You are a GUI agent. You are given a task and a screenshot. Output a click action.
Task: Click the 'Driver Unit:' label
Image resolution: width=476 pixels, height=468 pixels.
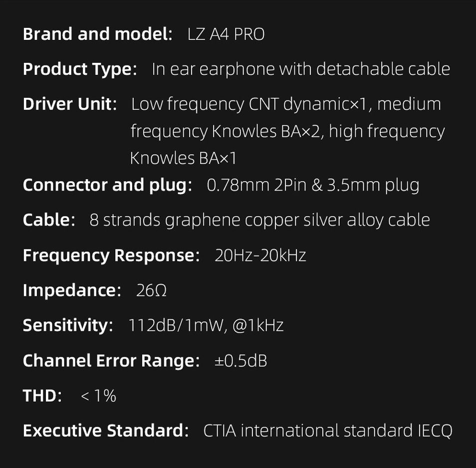[x=70, y=104]
